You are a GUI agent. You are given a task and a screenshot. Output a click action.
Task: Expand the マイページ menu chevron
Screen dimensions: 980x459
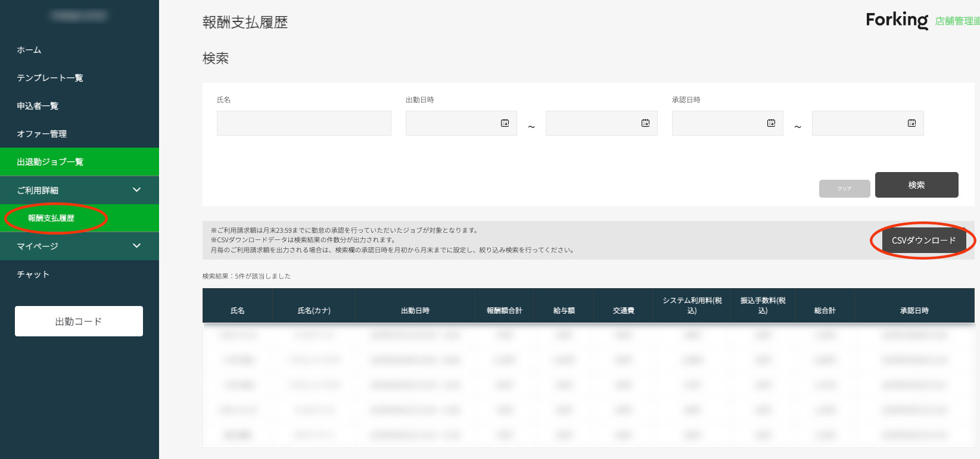coord(136,246)
